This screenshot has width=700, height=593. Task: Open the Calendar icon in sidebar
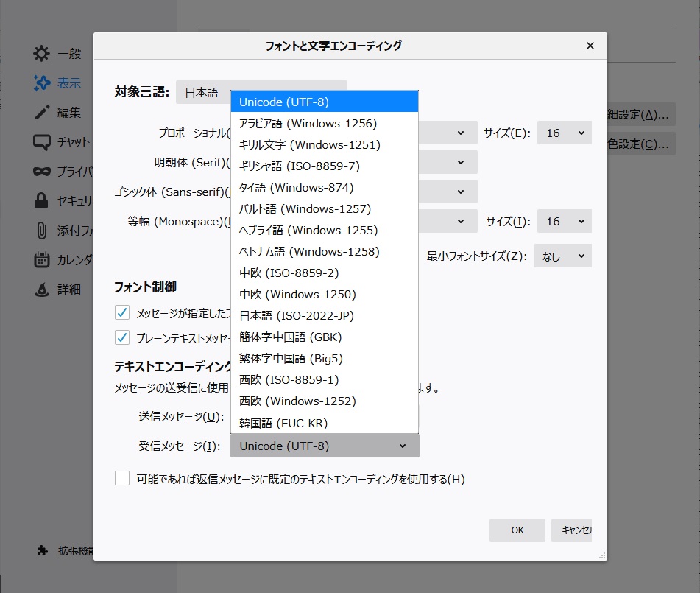[42, 260]
